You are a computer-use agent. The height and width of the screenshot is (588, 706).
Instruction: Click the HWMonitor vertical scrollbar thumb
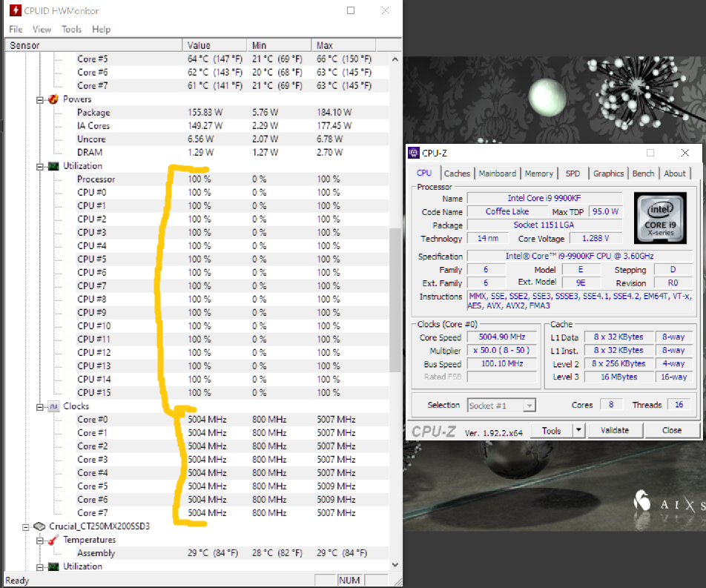[x=395, y=300]
